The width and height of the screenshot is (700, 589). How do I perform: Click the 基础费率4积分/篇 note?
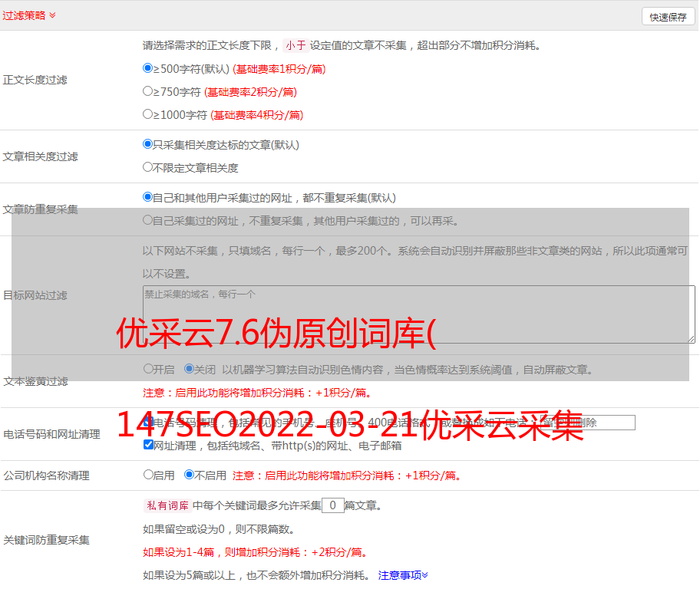click(x=256, y=115)
